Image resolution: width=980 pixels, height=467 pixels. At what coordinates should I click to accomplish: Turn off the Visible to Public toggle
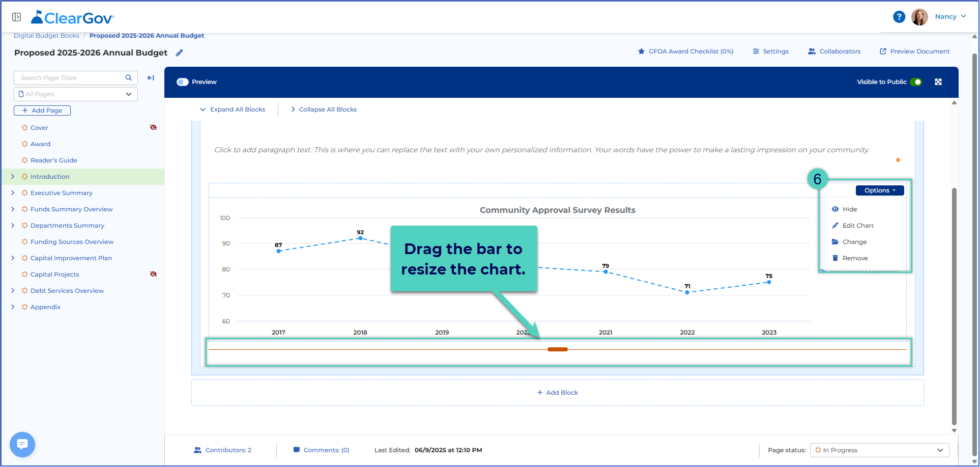916,82
